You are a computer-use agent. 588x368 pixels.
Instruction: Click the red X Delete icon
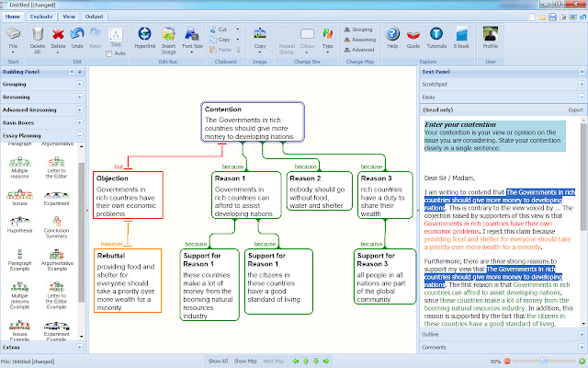(58, 34)
